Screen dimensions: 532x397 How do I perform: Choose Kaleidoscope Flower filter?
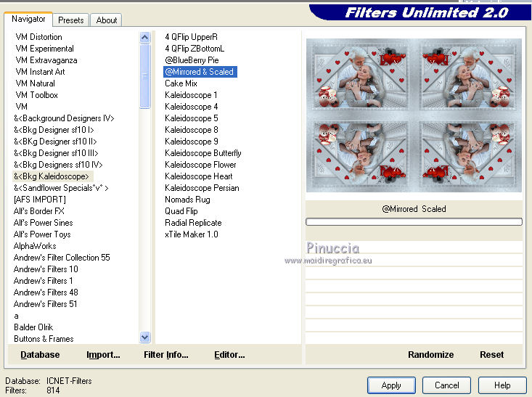[x=200, y=165]
